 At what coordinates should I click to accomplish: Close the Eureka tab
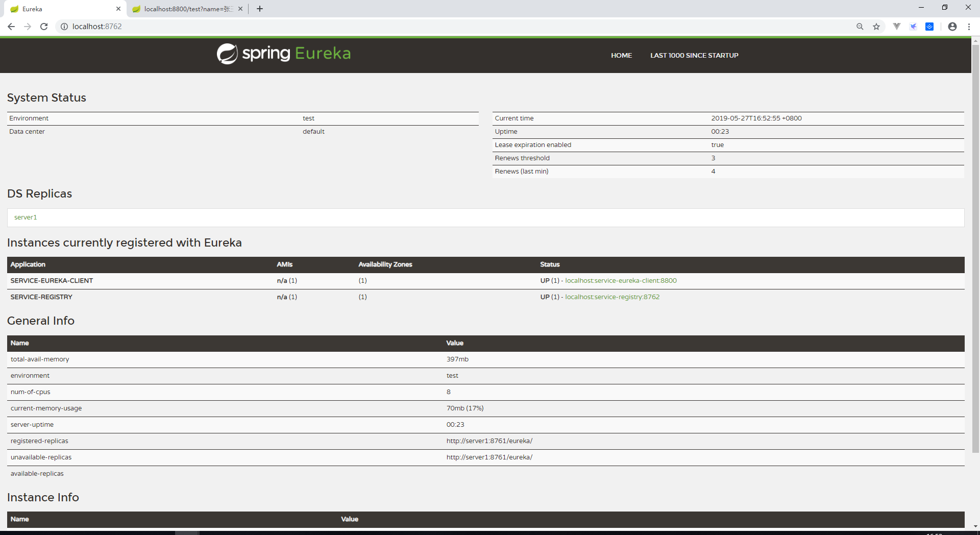pyautogui.click(x=118, y=9)
